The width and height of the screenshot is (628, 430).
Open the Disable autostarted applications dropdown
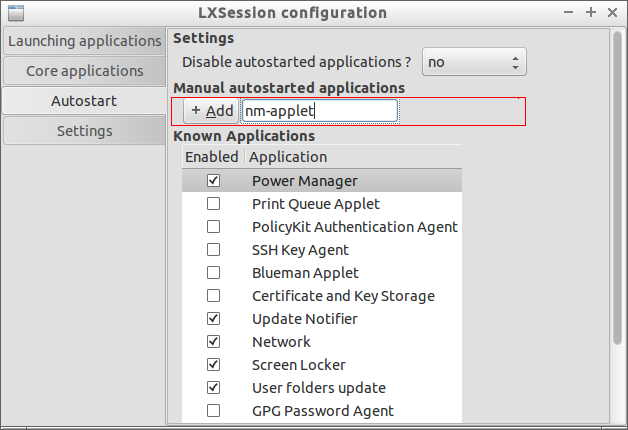(474, 62)
